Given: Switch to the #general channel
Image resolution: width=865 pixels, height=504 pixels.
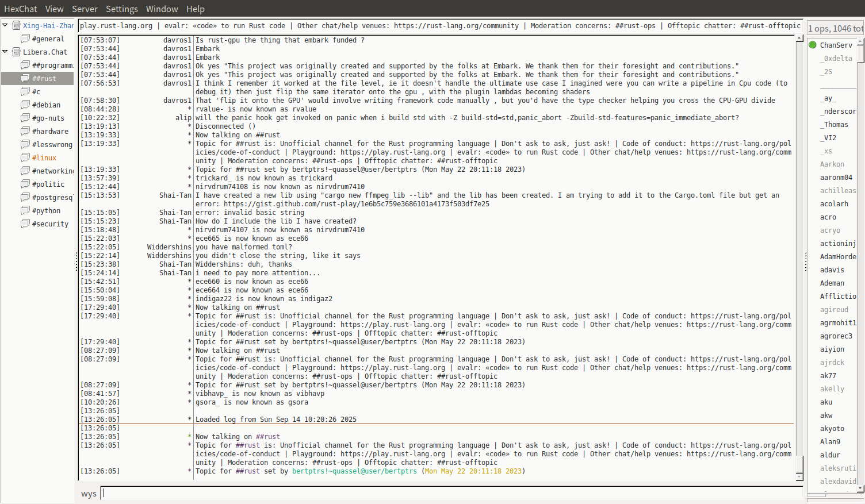Looking at the screenshot, I should pos(48,39).
